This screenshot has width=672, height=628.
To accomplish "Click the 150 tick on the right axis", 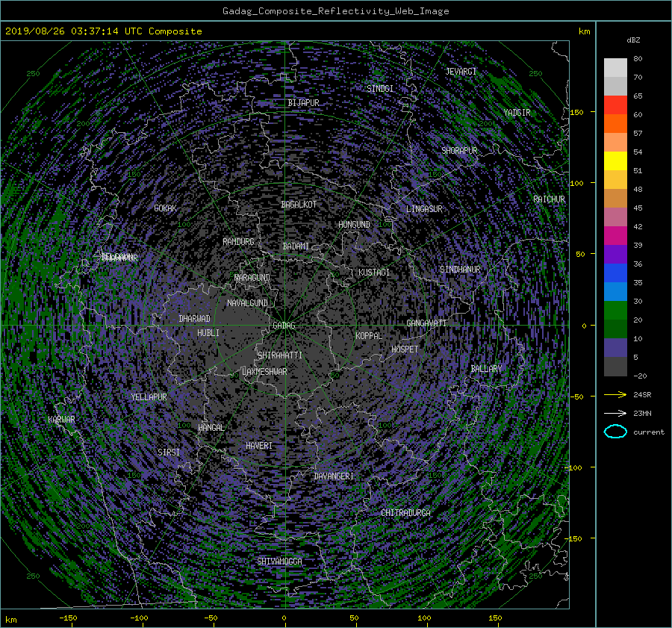I will pos(576,112).
